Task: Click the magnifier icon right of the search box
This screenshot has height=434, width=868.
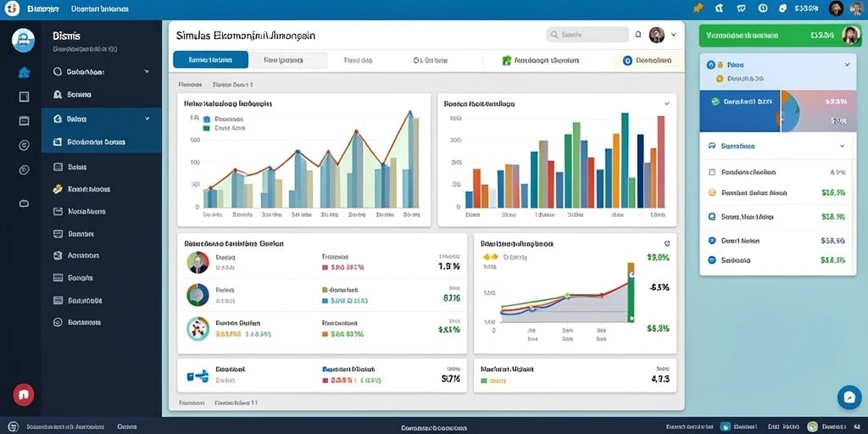Action: [x=638, y=34]
